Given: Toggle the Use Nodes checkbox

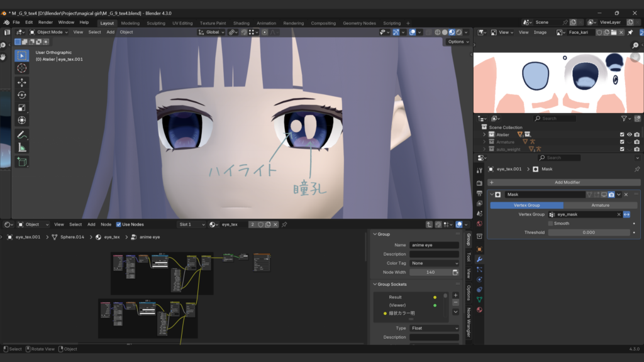Looking at the screenshot, I should point(119,224).
